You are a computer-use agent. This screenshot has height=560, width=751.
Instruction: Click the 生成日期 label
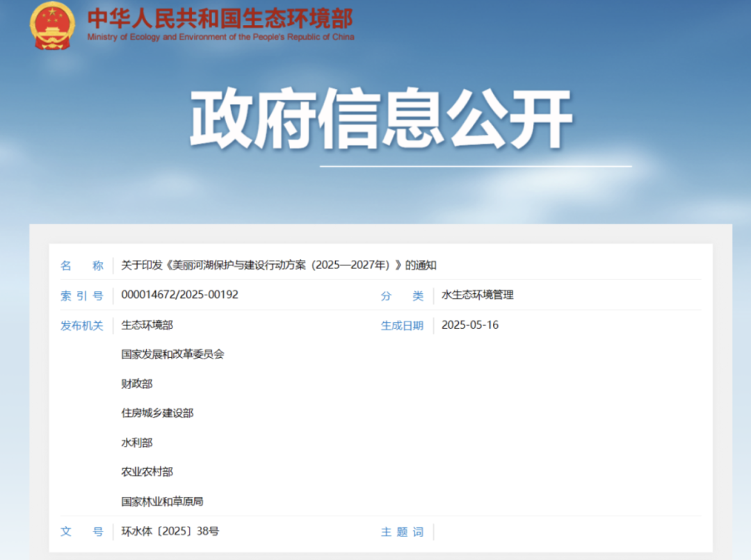coord(403,325)
